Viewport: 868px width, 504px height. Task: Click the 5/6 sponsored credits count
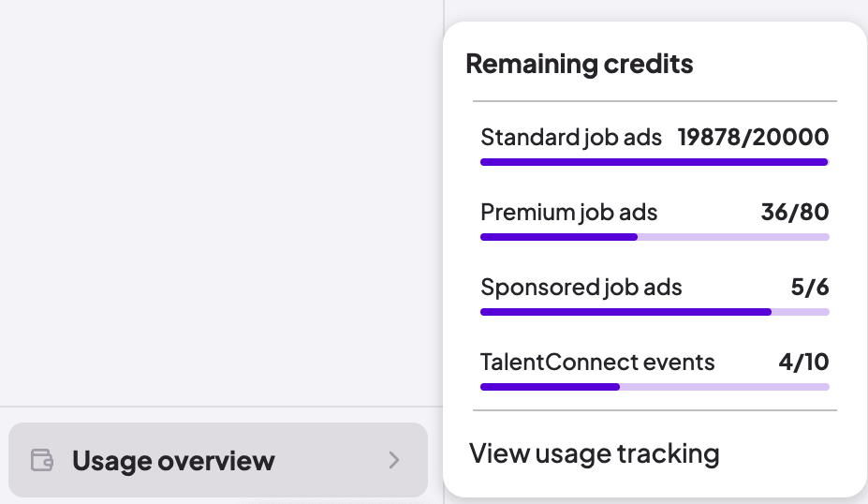[x=810, y=288]
